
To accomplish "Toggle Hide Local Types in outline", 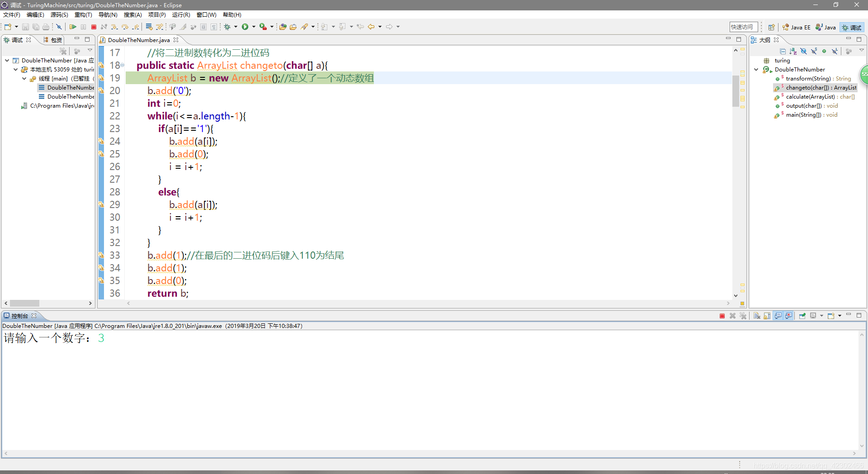I will click(835, 52).
